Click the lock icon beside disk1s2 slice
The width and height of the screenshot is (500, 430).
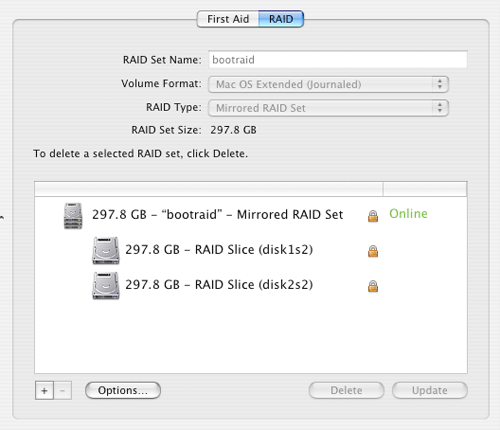(x=373, y=251)
